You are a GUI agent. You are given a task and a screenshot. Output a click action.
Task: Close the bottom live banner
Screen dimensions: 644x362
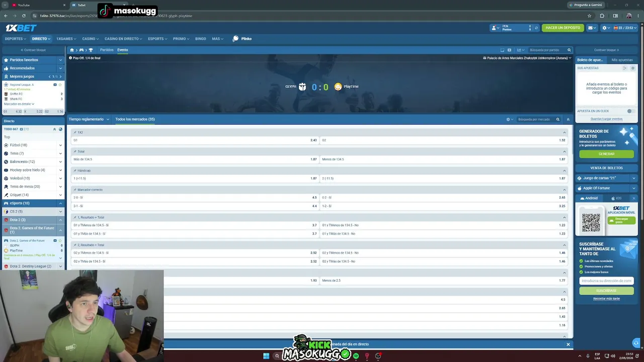[568, 344]
